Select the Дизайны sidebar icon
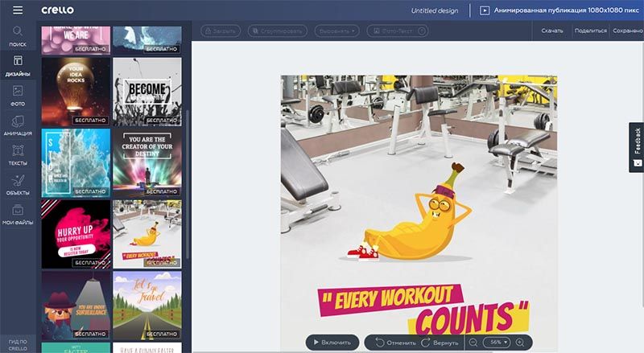Image resolution: width=644 pixels, height=353 pixels. (18, 66)
